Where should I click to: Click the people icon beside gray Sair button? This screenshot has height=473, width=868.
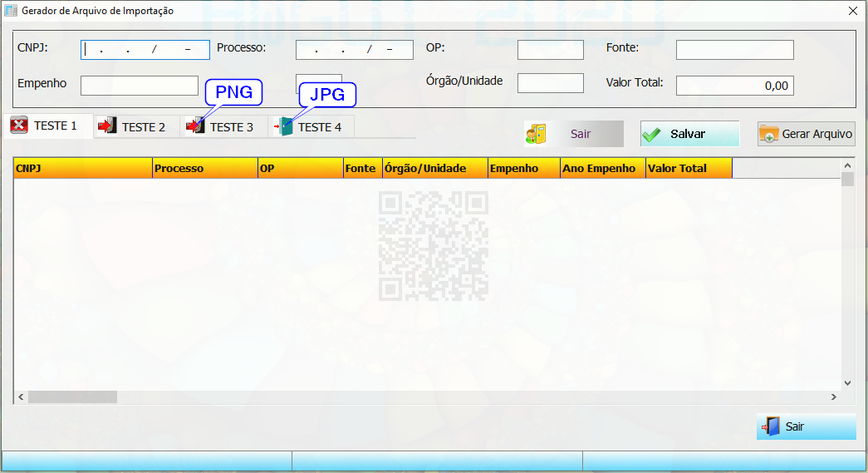(x=536, y=134)
